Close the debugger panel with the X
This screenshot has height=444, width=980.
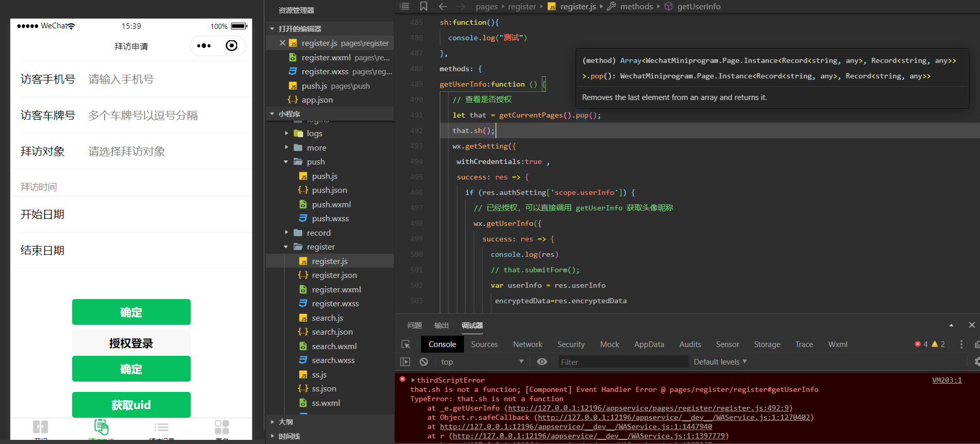pyautogui.click(x=972, y=325)
